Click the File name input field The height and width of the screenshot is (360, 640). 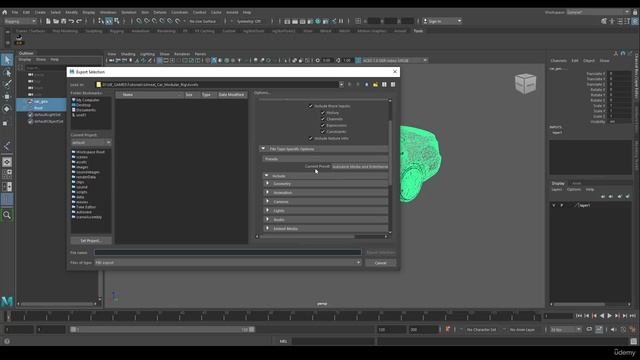point(228,253)
